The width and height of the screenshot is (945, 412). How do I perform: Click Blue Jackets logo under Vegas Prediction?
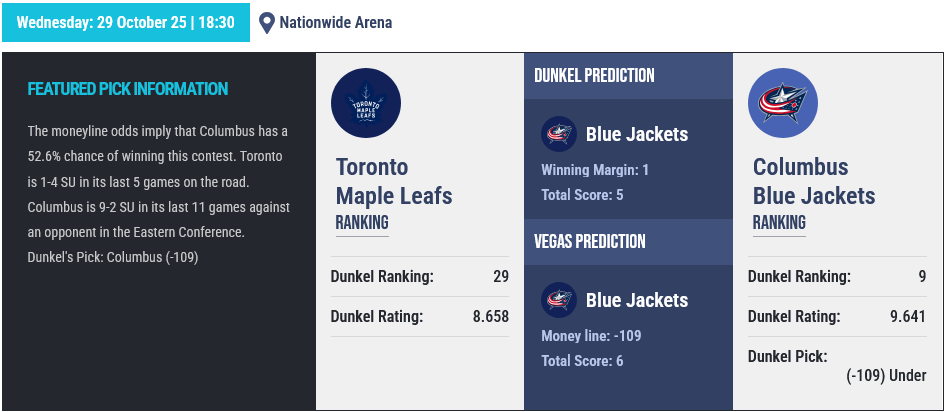click(x=558, y=300)
